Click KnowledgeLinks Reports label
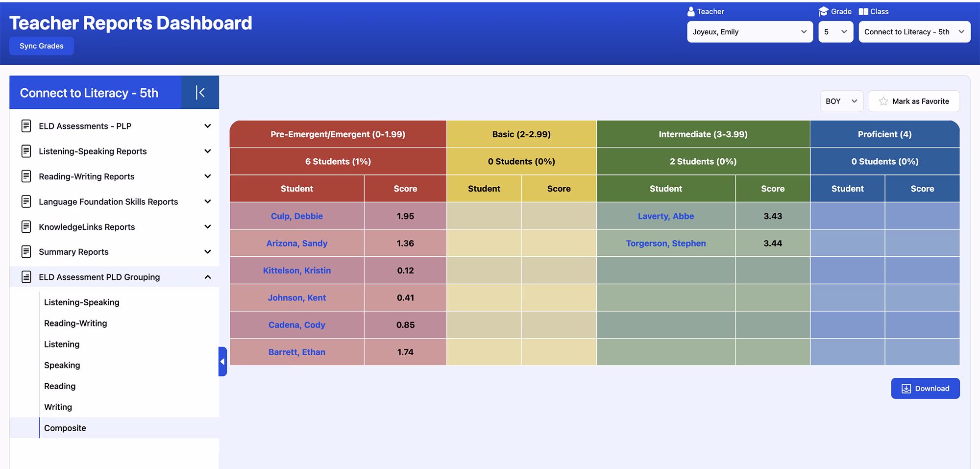Image resolution: width=980 pixels, height=469 pixels. pyautogui.click(x=87, y=227)
